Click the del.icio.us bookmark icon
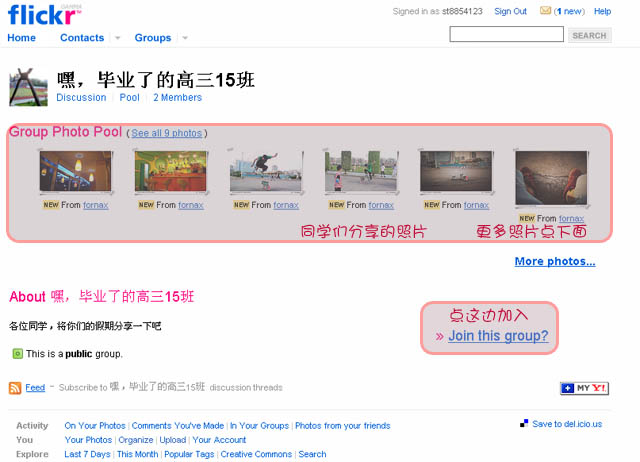Image resolution: width=640 pixels, height=462 pixels. [524, 424]
